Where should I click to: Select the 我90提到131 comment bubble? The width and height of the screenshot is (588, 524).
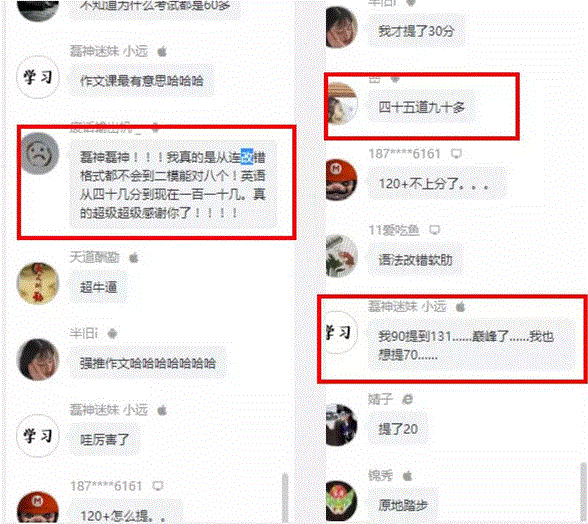pyautogui.click(x=471, y=345)
